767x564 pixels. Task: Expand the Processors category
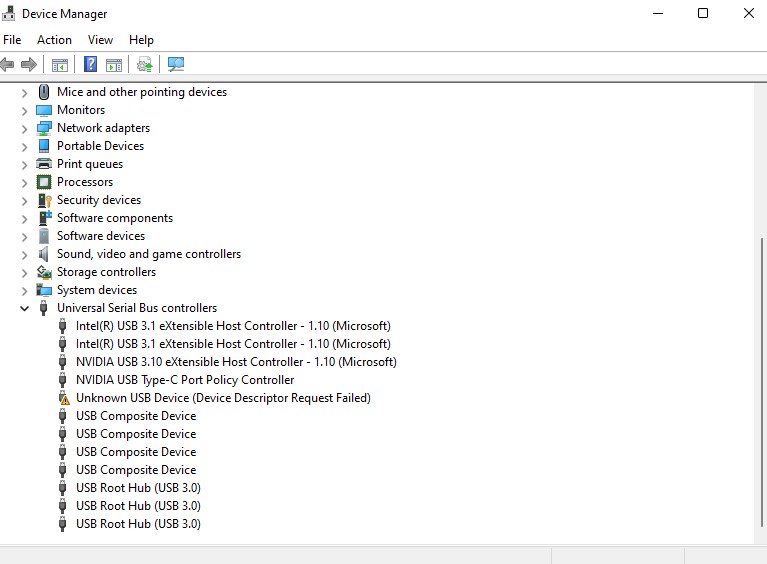[24, 183]
